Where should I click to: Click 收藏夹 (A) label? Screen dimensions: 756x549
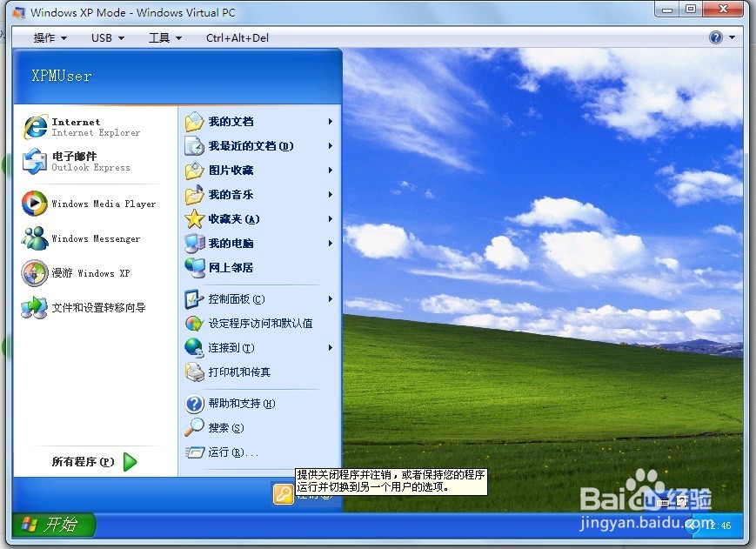click(234, 219)
